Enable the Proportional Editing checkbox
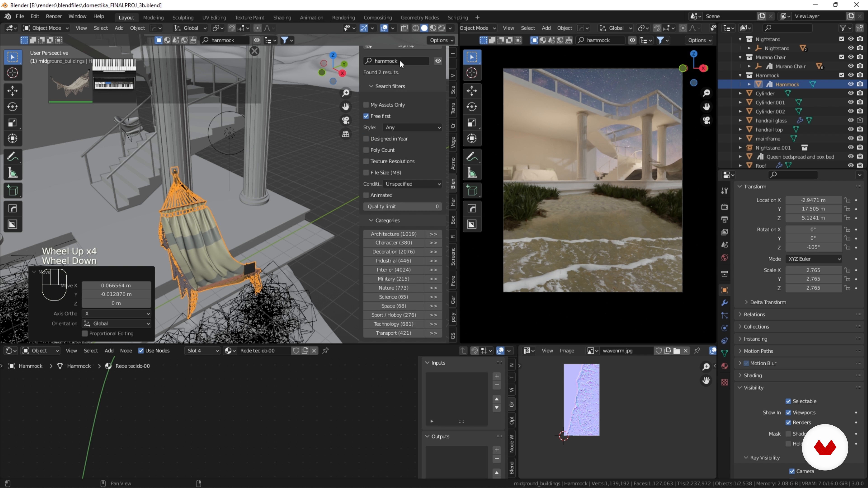This screenshot has width=868, height=488. 85,333
